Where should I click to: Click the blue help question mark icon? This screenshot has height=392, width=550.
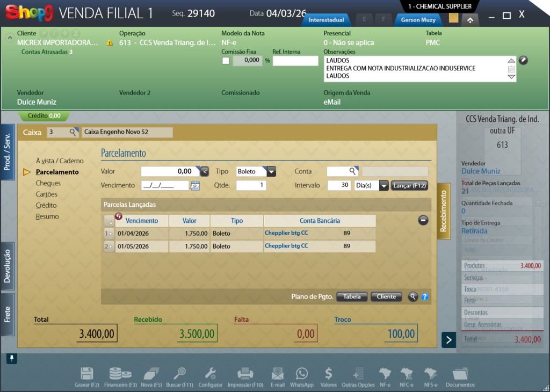pyautogui.click(x=425, y=296)
